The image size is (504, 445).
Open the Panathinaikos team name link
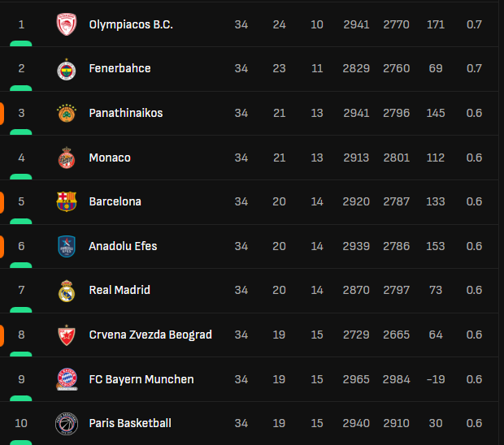pos(126,113)
